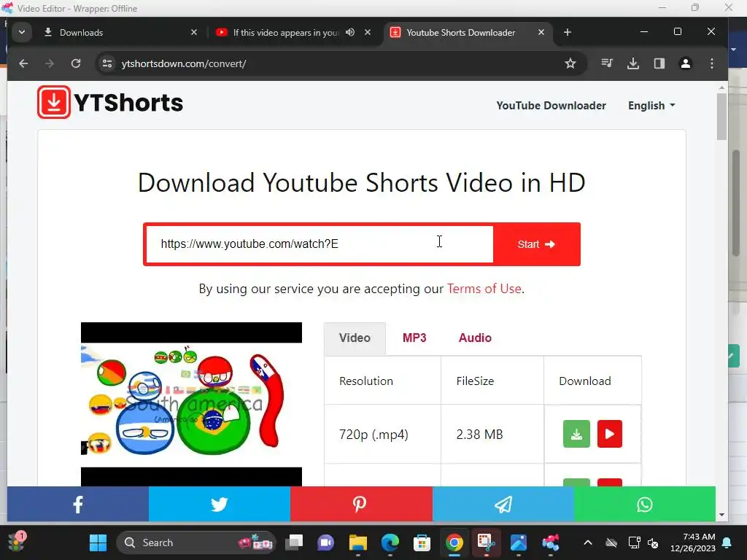Share on WhatsApp

pos(645,504)
